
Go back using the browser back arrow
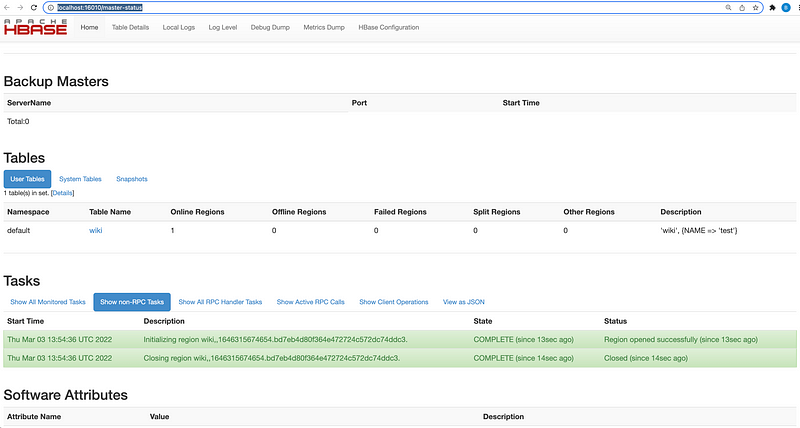point(7,6)
